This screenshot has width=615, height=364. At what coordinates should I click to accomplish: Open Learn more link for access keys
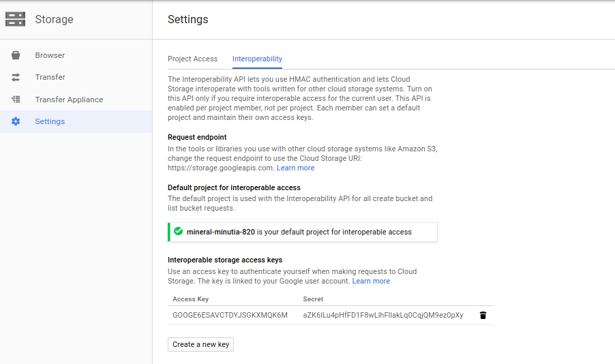coord(371,281)
